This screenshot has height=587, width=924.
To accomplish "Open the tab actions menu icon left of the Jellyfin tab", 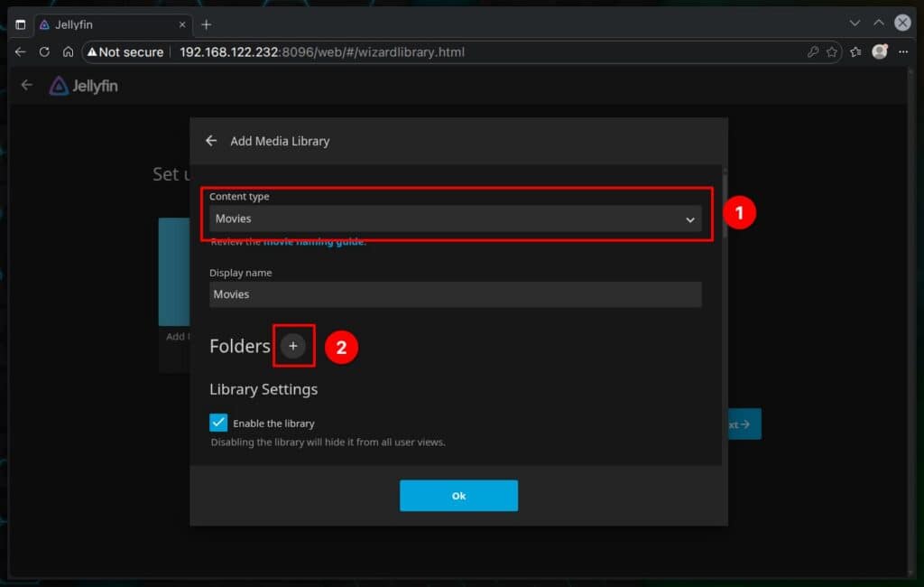I will [21, 24].
